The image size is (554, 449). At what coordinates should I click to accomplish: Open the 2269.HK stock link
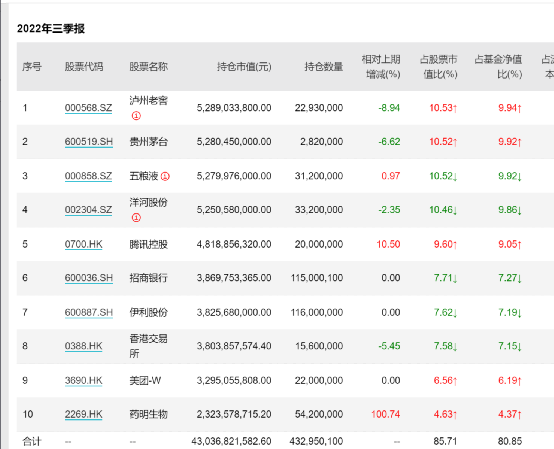[83, 414]
